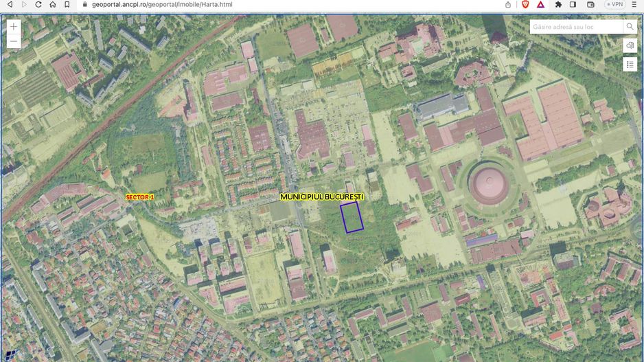Click the Brave Rewards triangle icon
Image resolution: width=644 pixels, height=362 pixels.
click(x=541, y=4)
